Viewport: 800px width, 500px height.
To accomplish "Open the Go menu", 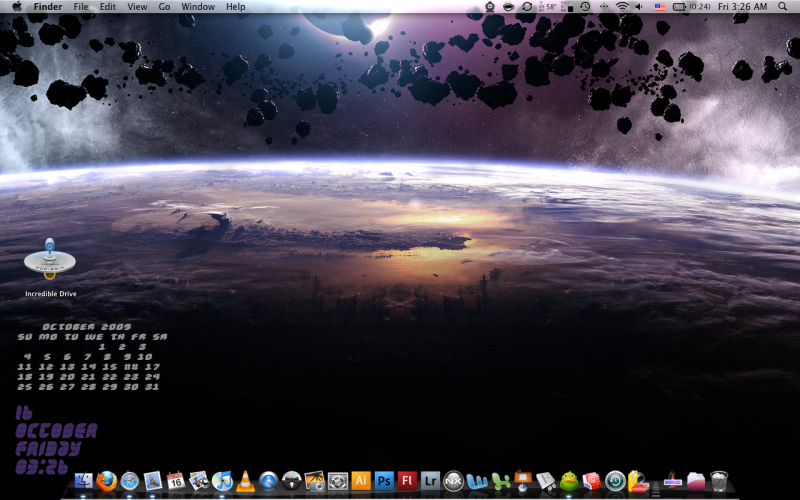I will click(164, 7).
